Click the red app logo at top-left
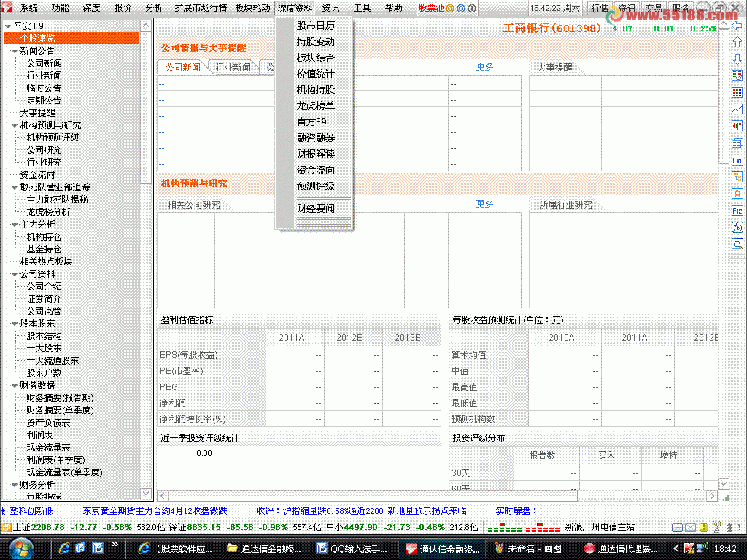The image size is (747, 560). (x=7, y=7)
